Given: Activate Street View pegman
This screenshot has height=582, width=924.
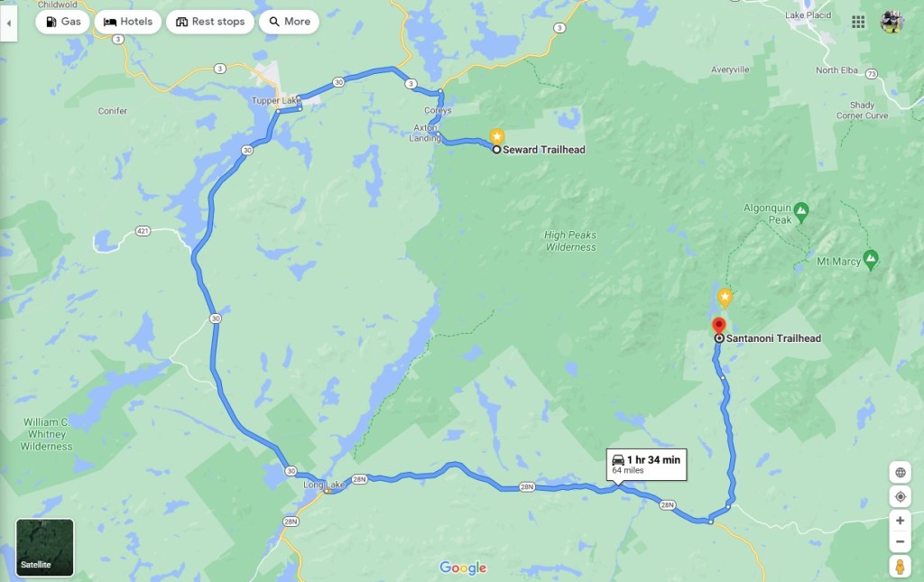Looking at the screenshot, I should [x=900, y=566].
